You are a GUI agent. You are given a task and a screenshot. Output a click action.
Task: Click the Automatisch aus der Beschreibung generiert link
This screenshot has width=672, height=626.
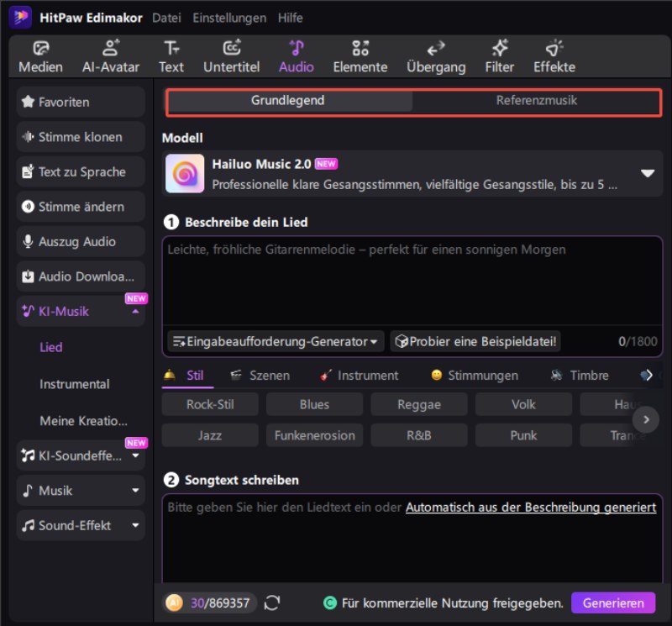(530, 508)
